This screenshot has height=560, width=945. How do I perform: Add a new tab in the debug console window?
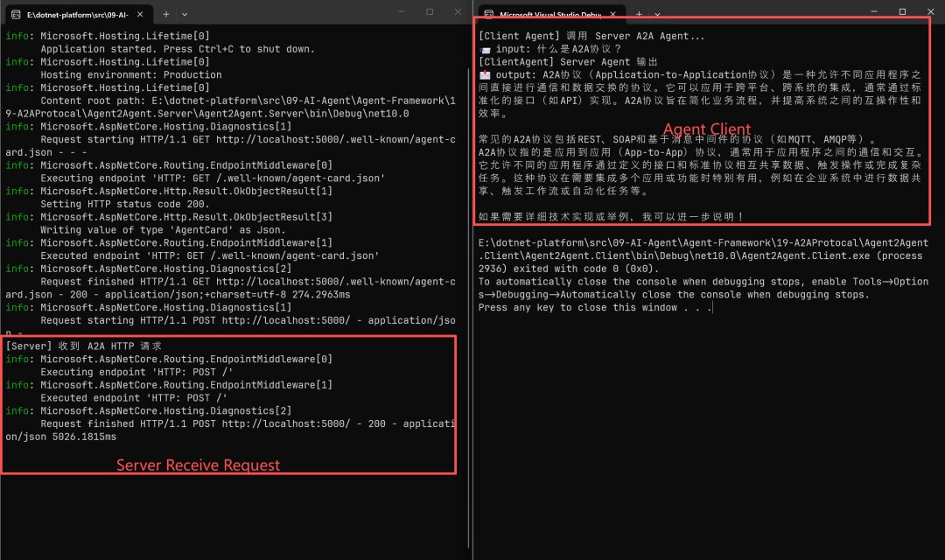(639, 14)
